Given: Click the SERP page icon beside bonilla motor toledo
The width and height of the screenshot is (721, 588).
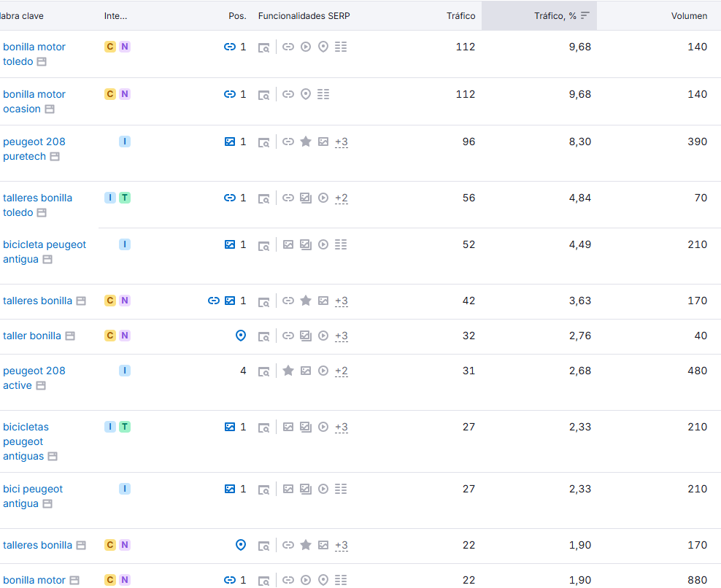Looking at the screenshot, I should point(42,61).
